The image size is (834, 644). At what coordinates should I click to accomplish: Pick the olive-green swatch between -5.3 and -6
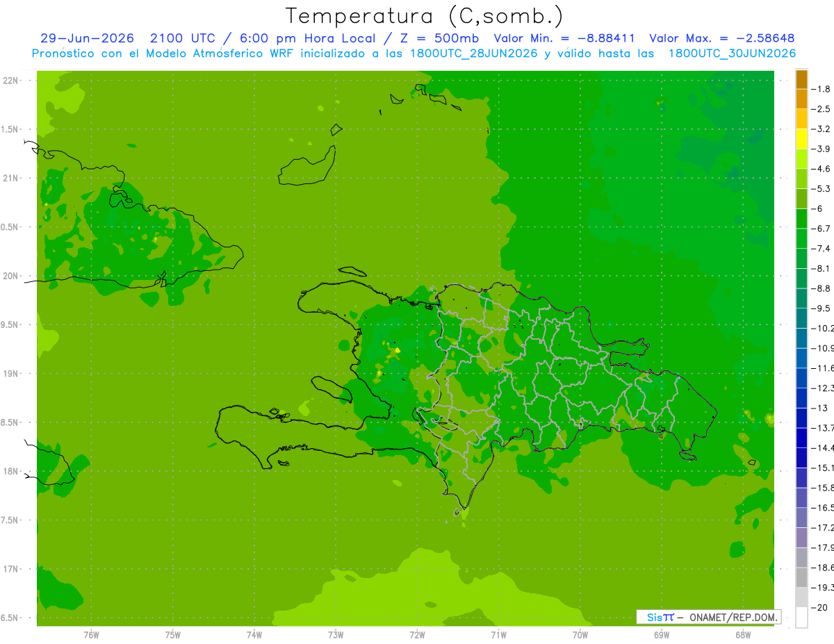tap(801, 198)
